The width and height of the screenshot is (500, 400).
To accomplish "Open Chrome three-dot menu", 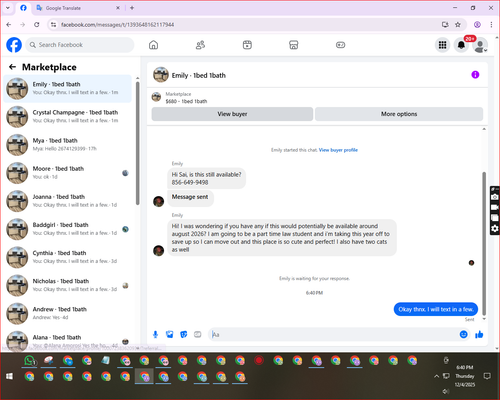I will [491, 25].
